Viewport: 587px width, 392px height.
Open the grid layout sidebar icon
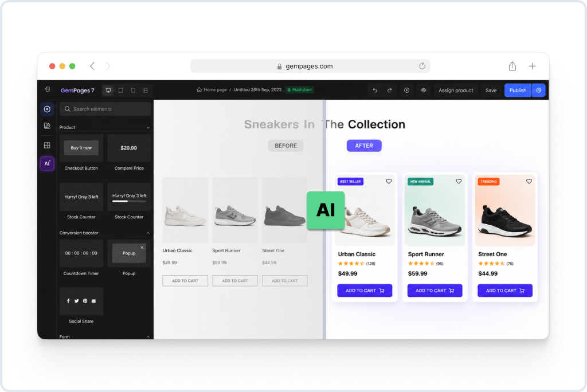point(47,145)
